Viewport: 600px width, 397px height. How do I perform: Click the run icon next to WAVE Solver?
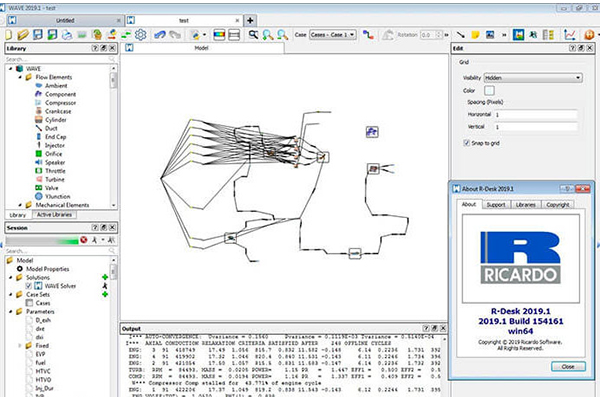pos(105,286)
